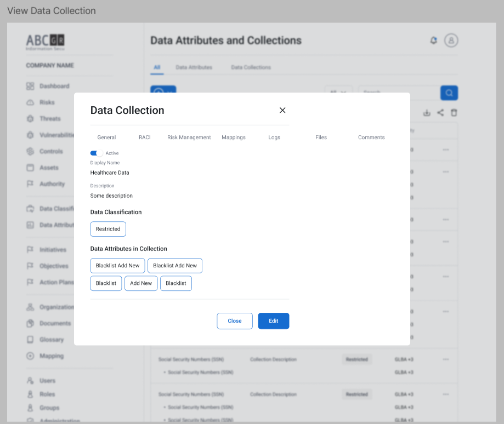This screenshot has height=424, width=504.
Task: View the Logs tab
Action: (274, 137)
